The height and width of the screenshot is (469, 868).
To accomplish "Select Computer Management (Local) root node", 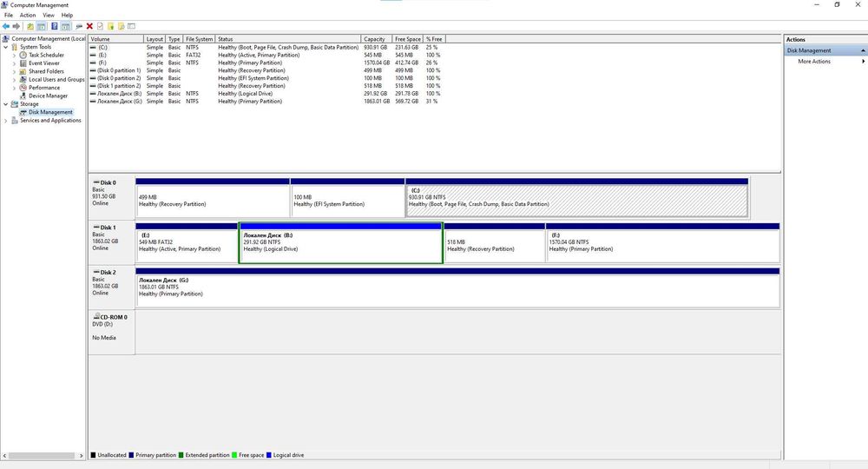I will tap(48, 39).
